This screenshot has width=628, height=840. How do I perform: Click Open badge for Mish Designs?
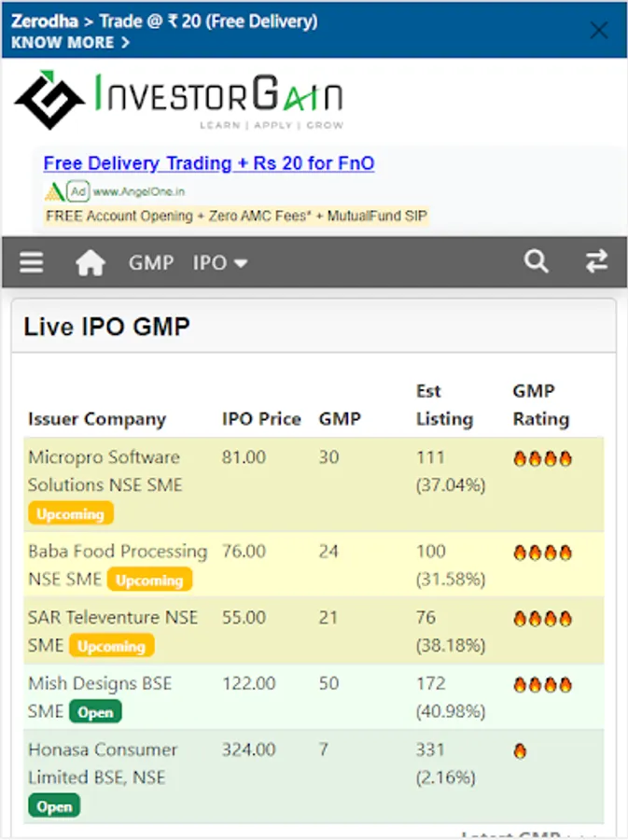[95, 712]
